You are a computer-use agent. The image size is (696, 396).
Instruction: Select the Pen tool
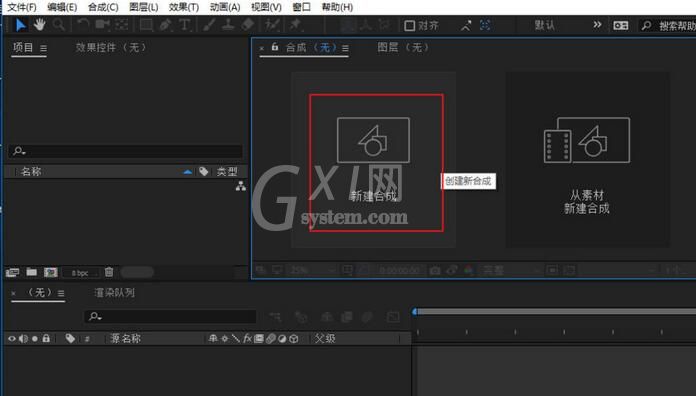tap(165, 25)
